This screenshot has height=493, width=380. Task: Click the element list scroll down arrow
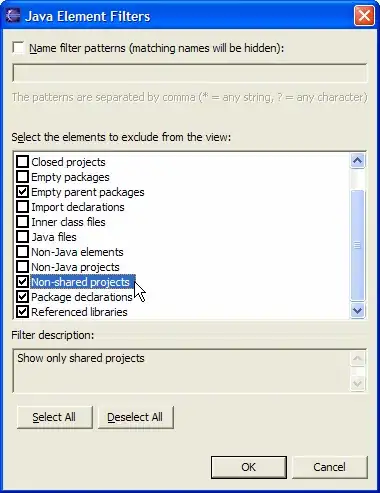[x=357, y=311]
